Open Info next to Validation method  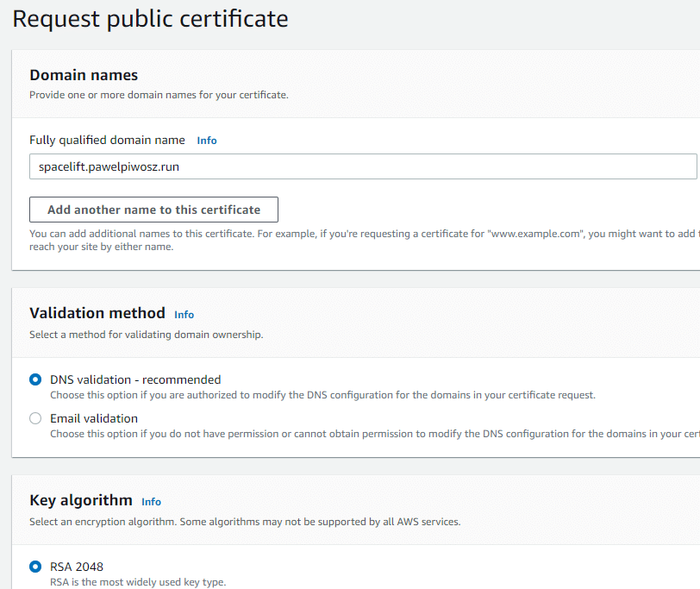click(x=184, y=315)
